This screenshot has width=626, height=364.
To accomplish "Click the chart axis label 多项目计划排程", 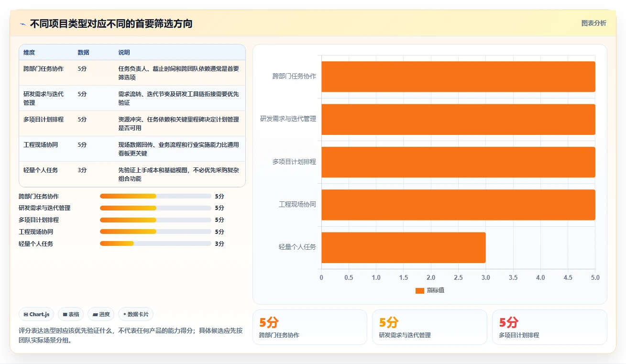I will pyautogui.click(x=294, y=162).
